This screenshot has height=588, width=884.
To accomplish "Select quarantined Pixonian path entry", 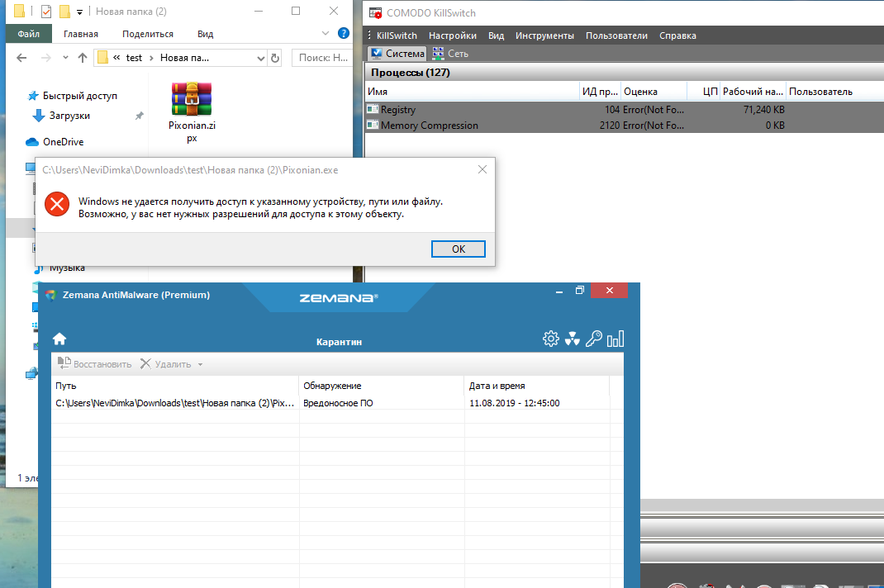I will tap(175, 403).
